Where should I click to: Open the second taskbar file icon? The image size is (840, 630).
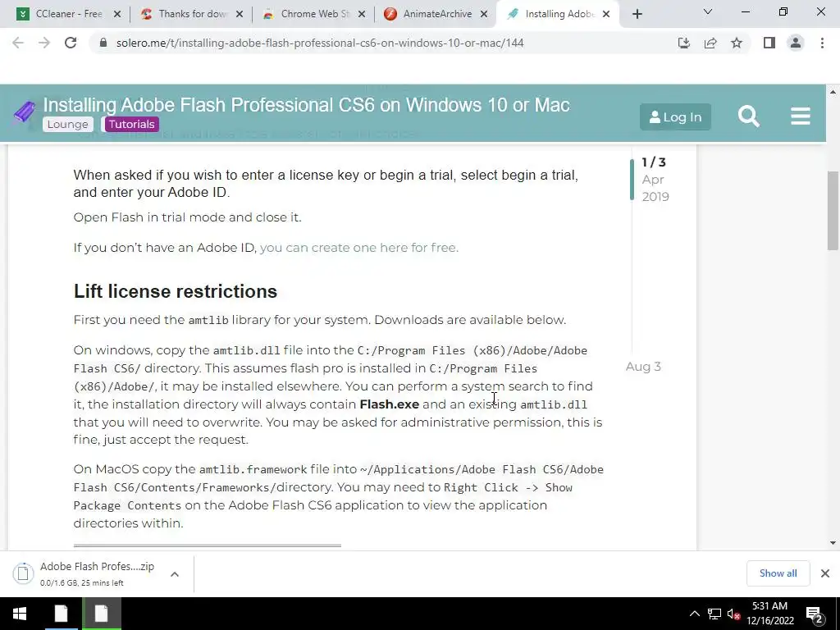pos(101,614)
